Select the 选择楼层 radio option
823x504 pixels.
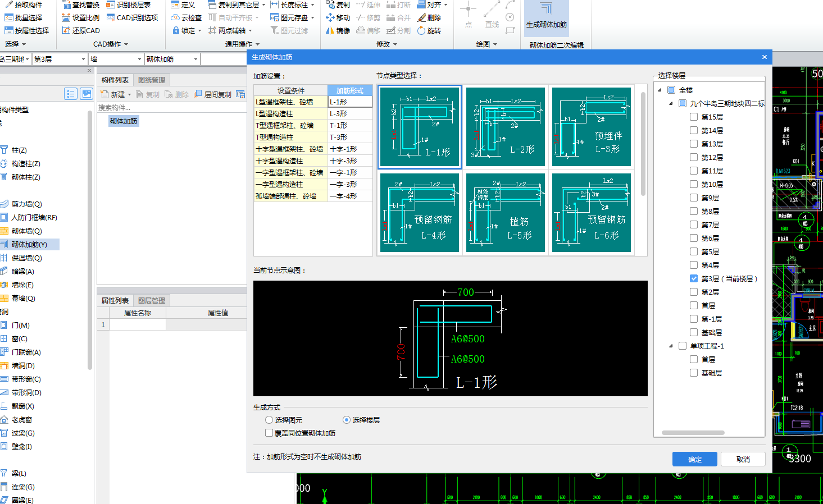347,420
